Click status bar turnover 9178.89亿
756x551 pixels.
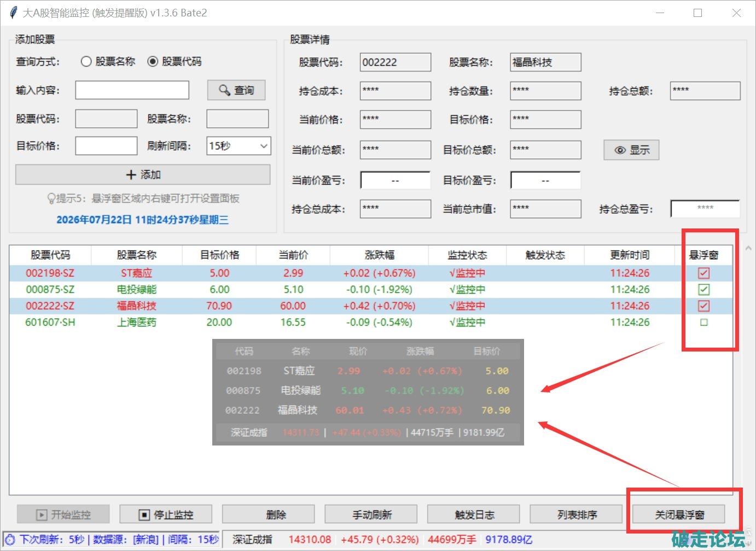pyautogui.click(x=509, y=540)
